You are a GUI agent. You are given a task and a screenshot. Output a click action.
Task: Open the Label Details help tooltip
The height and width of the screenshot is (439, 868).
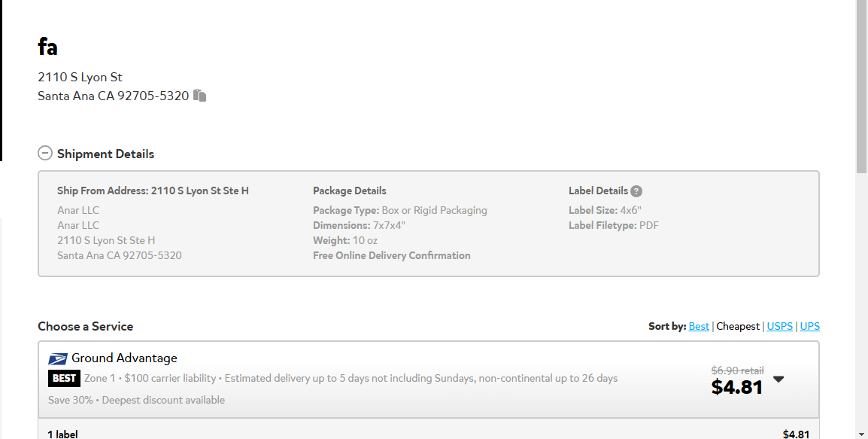coord(636,191)
